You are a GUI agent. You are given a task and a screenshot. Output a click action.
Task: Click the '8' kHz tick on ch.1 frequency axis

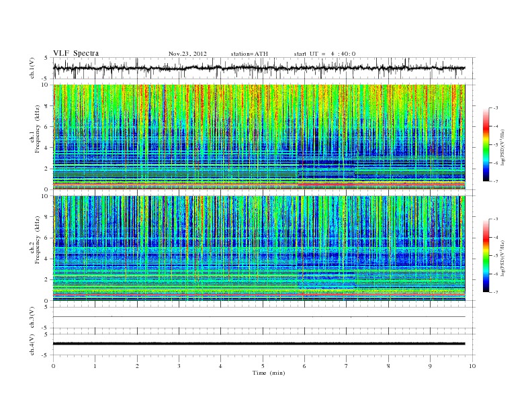tap(47, 106)
